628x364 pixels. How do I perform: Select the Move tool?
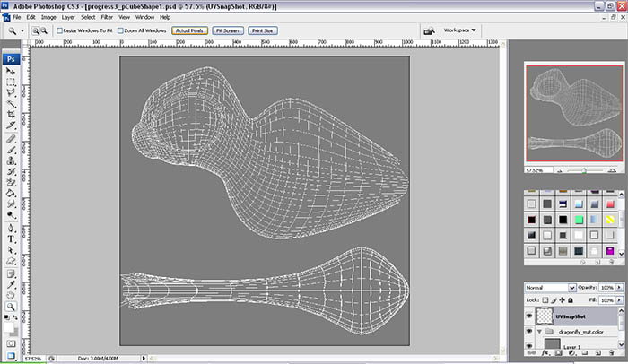(x=11, y=72)
